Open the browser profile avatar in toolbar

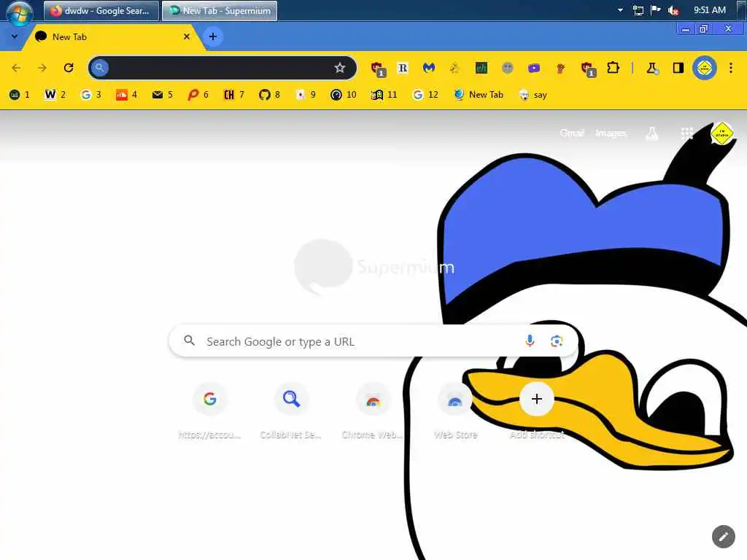(x=705, y=68)
